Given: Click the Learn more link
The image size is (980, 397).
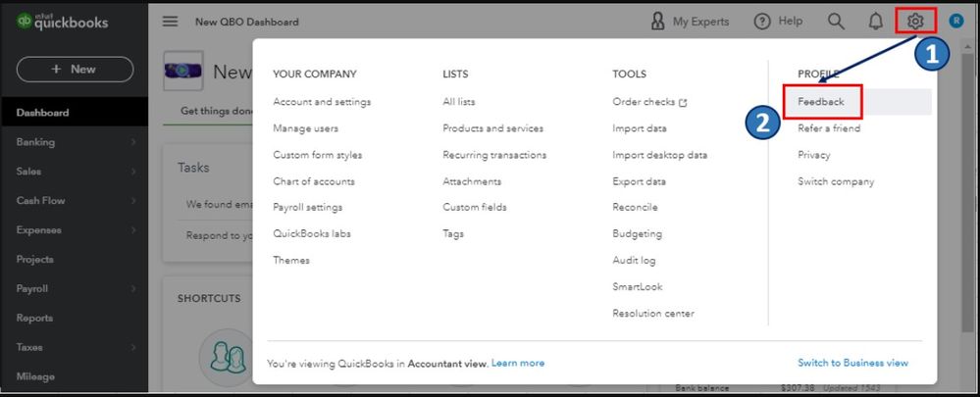Looking at the screenshot, I should coord(518,363).
